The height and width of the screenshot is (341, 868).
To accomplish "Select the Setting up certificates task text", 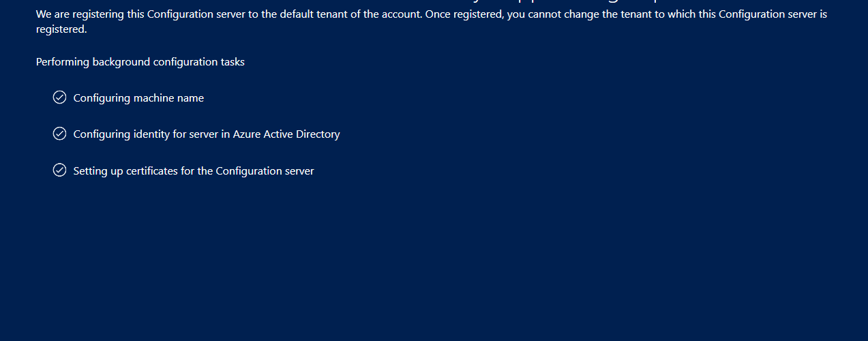I will click(x=194, y=171).
